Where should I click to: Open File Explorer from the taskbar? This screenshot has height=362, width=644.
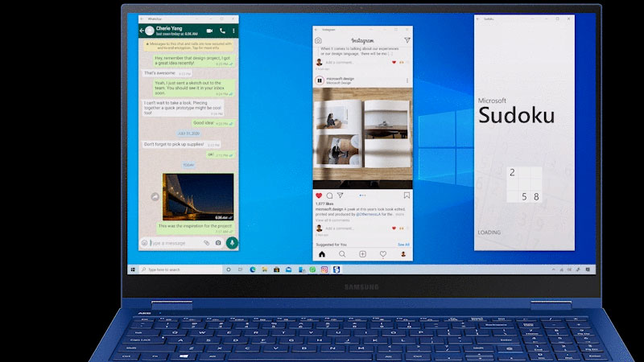265,269
